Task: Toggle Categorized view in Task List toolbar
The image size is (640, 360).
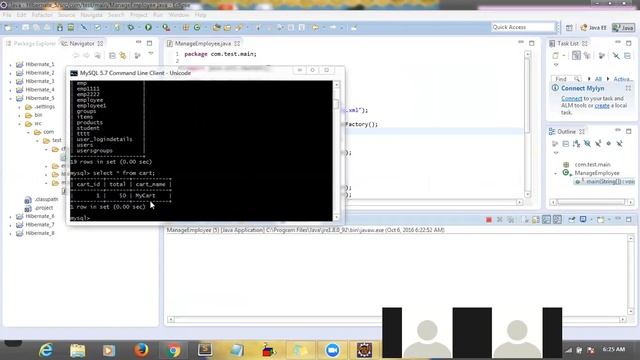Action: click(x=576, y=56)
